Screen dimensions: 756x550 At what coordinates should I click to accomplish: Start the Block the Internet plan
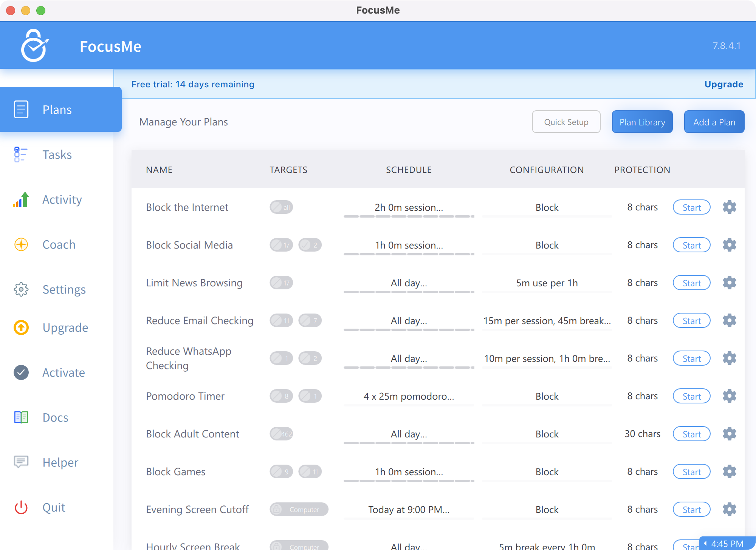click(x=691, y=207)
